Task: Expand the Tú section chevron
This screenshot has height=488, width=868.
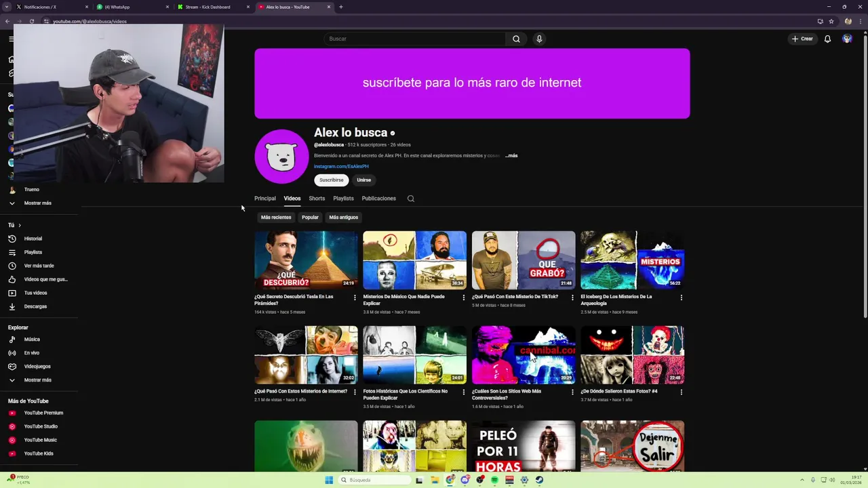Action: point(20,225)
